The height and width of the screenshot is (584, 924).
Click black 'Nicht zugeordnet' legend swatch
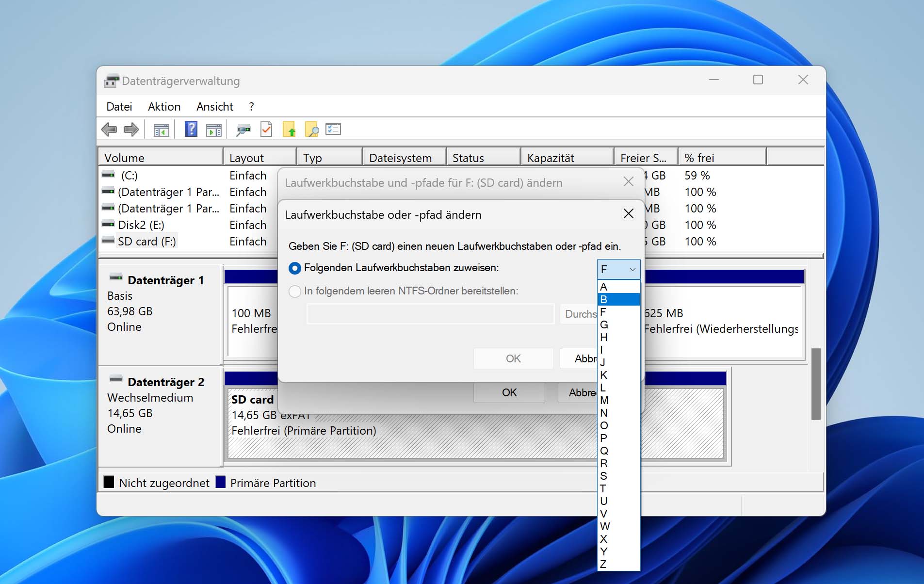coord(109,482)
